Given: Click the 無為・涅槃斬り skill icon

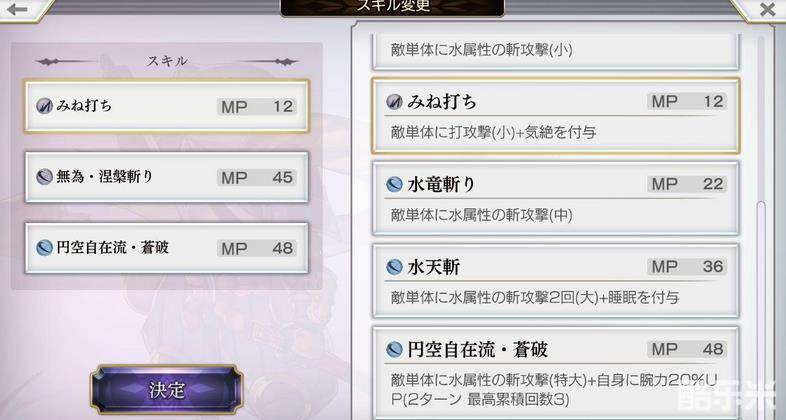Looking at the screenshot, I should pos(44,176).
